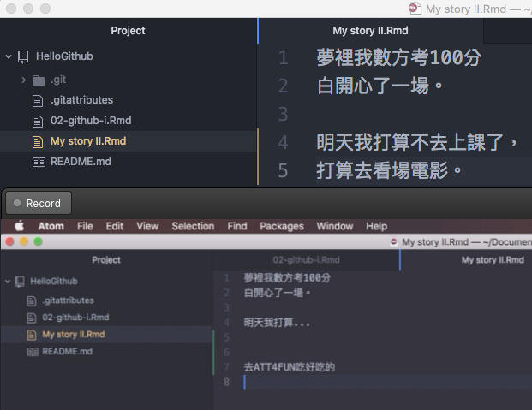This screenshot has width=532, height=410.
Task: Open the Atom menu
Action: tap(51, 226)
